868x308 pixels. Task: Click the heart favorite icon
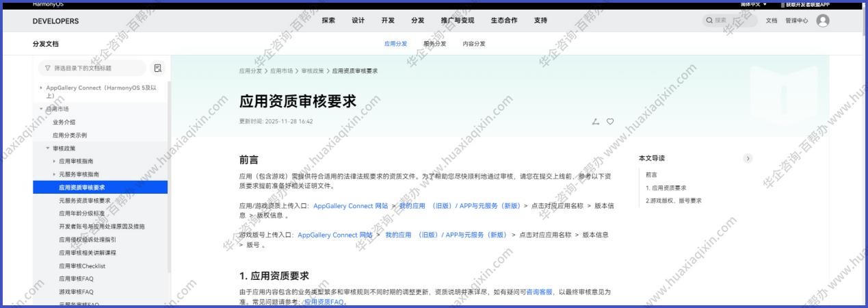coord(610,121)
